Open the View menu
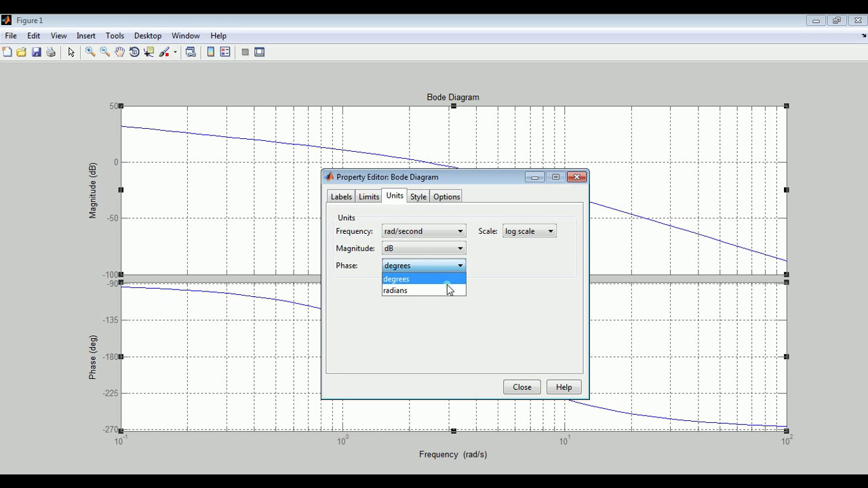 [x=59, y=36]
